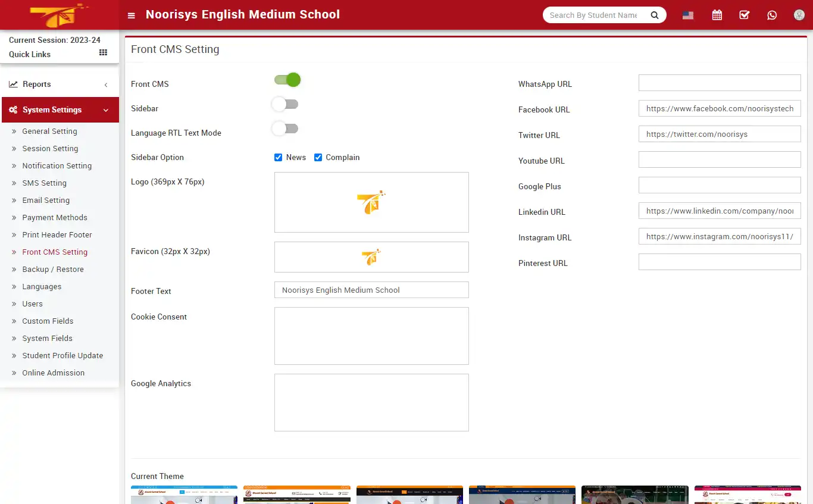Click the user profile icon

click(798, 15)
